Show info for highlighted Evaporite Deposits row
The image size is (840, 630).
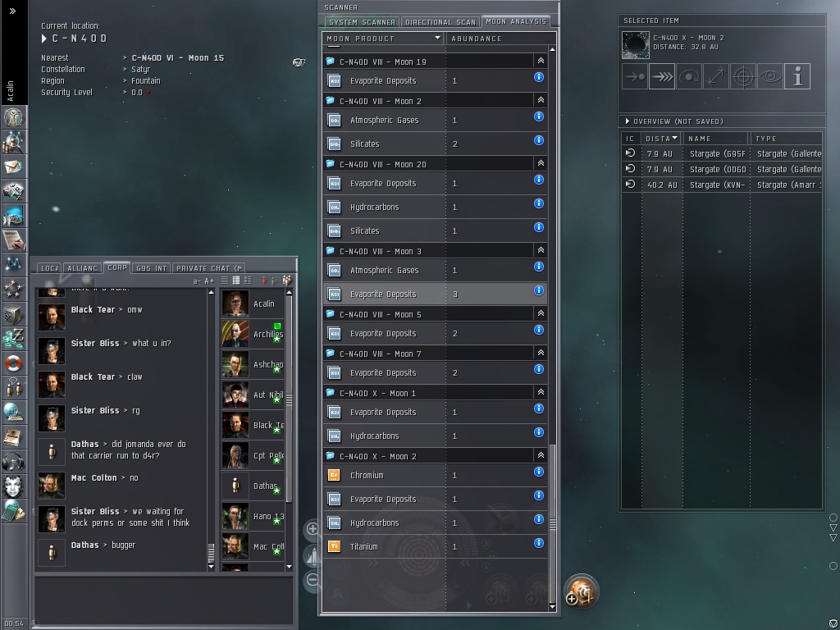tap(539, 290)
